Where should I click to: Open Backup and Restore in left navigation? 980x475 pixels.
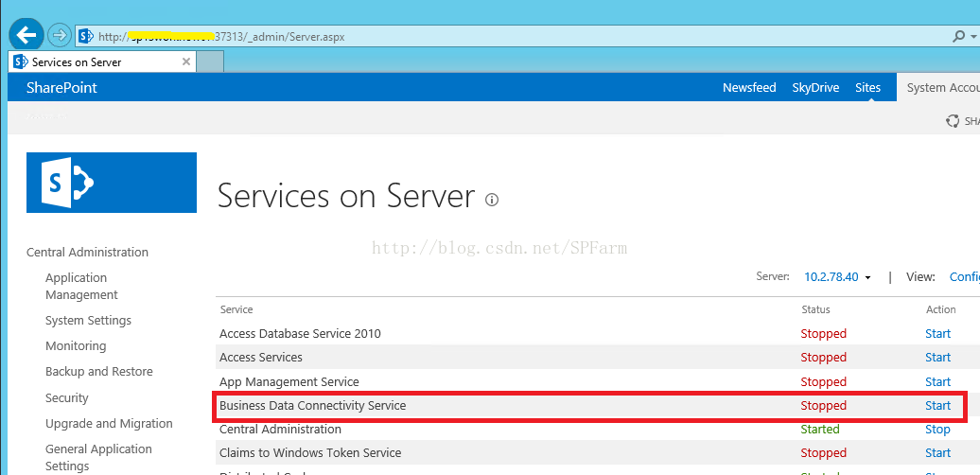click(x=98, y=371)
